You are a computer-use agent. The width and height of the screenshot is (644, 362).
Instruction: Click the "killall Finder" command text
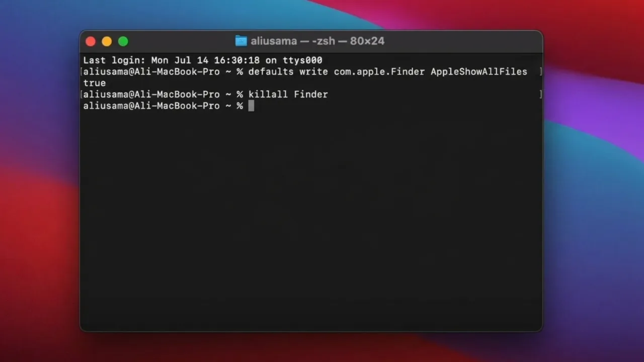(288, 95)
